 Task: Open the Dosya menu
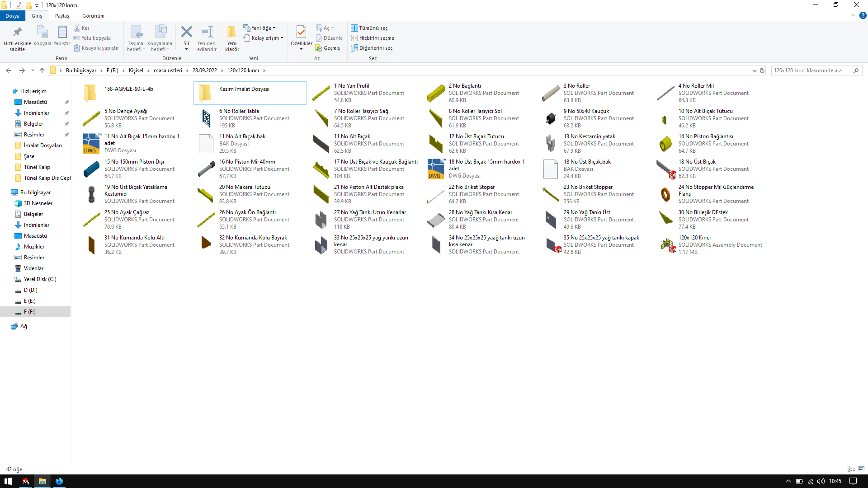pyautogui.click(x=12, y=16)
